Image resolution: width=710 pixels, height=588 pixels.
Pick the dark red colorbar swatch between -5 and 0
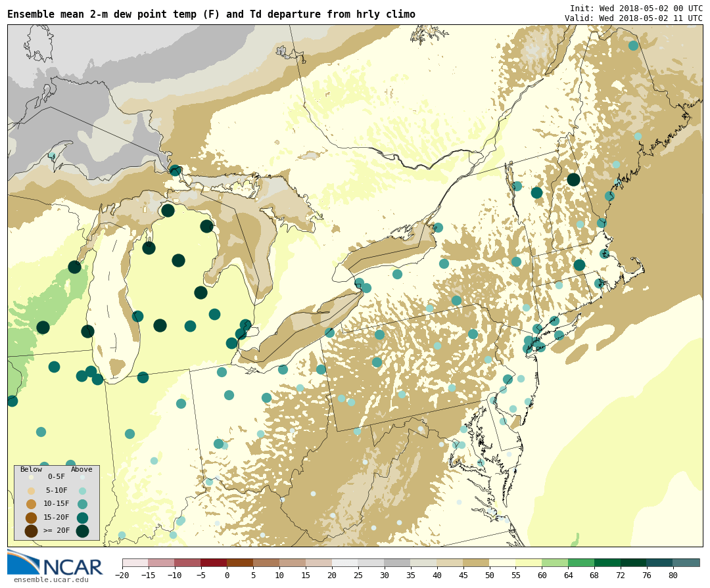point(214,563)
